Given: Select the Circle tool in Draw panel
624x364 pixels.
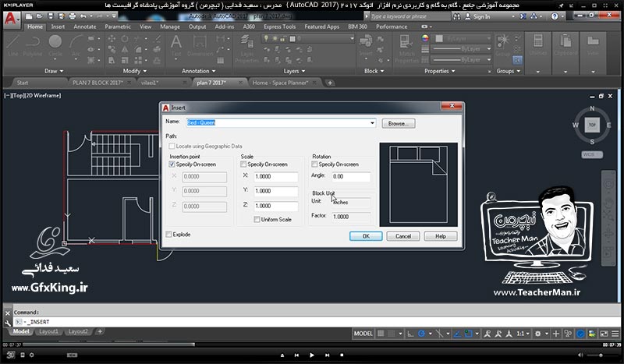Looking at the screenshot, I should (x=55, y=46).
